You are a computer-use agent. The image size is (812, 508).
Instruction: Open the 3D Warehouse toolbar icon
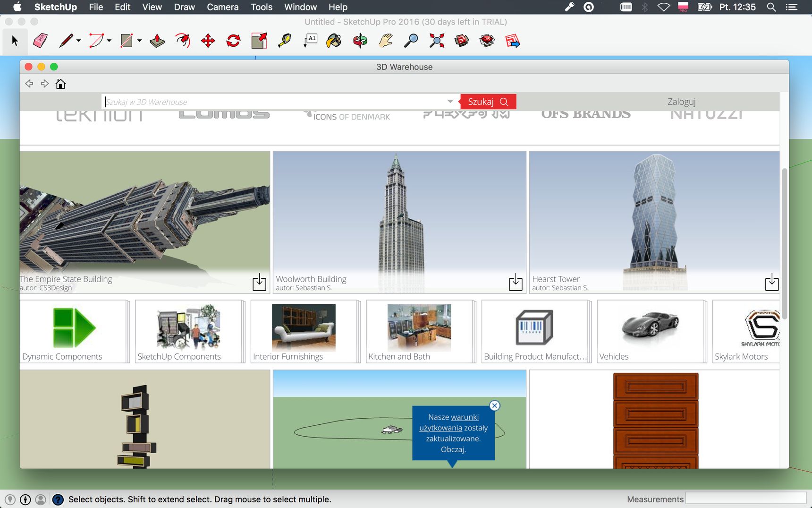click(x=462, y=41)
